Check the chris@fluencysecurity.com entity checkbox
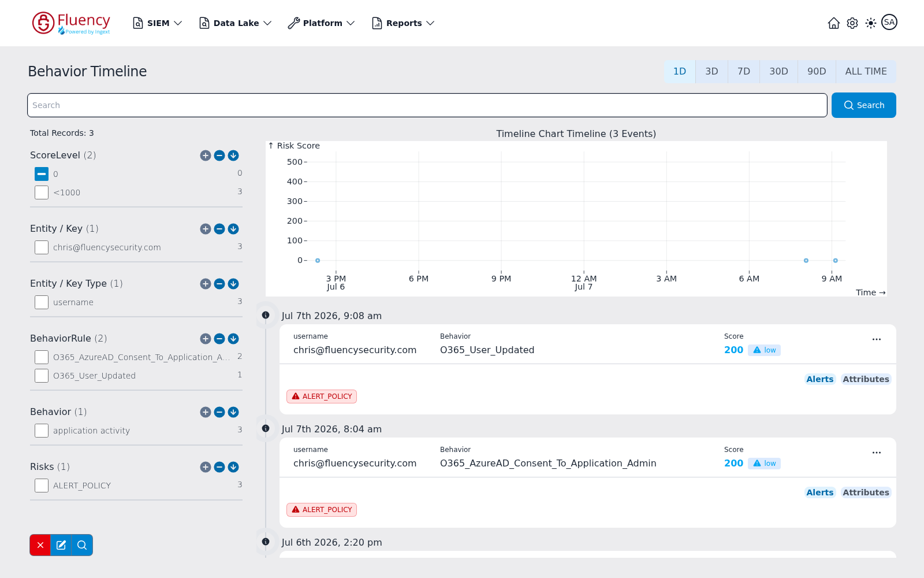Screen dimensions: 924x578 (42, 247)
